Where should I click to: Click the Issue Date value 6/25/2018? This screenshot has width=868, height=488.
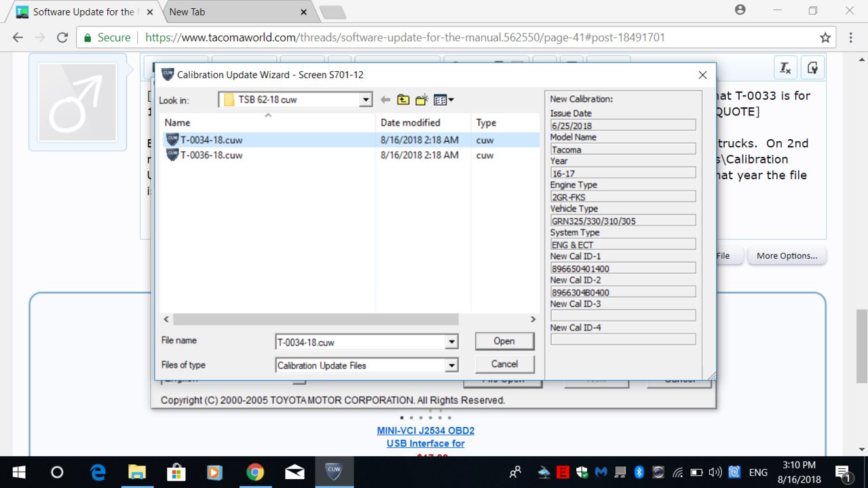click(x=623, y=125)
